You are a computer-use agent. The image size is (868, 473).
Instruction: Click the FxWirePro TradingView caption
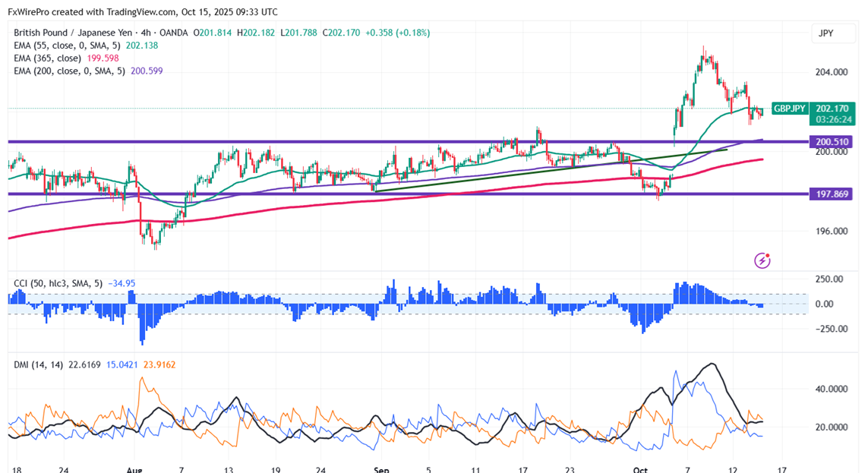(143, 11)
